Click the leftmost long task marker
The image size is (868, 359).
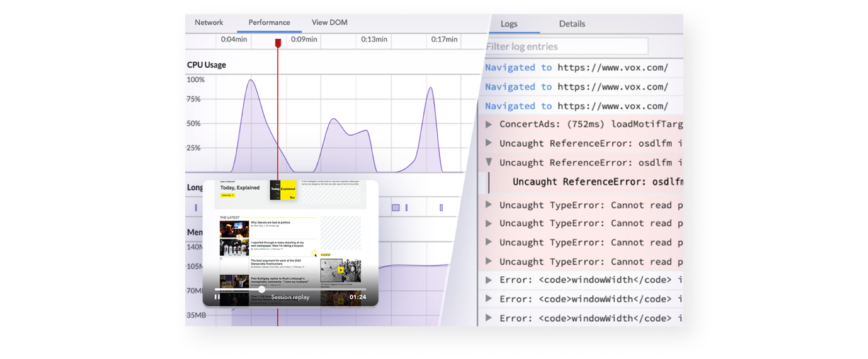[196, 208]
